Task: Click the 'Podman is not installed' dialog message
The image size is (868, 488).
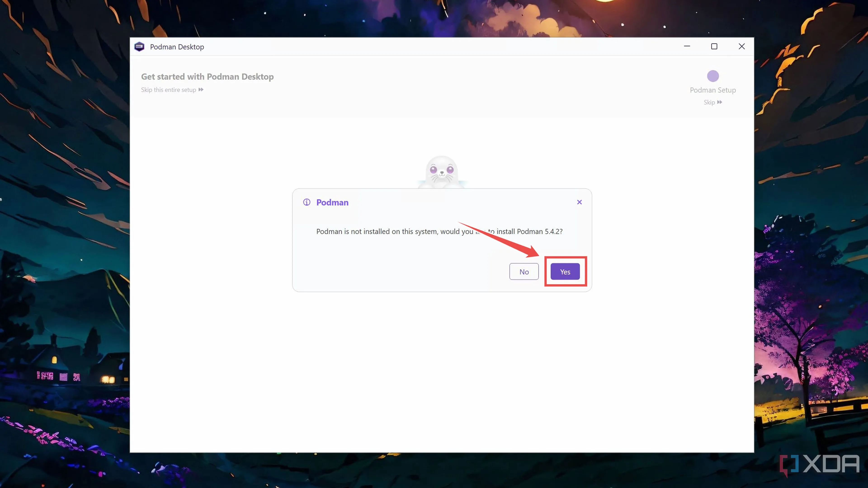Action: [x=439, y=231]
